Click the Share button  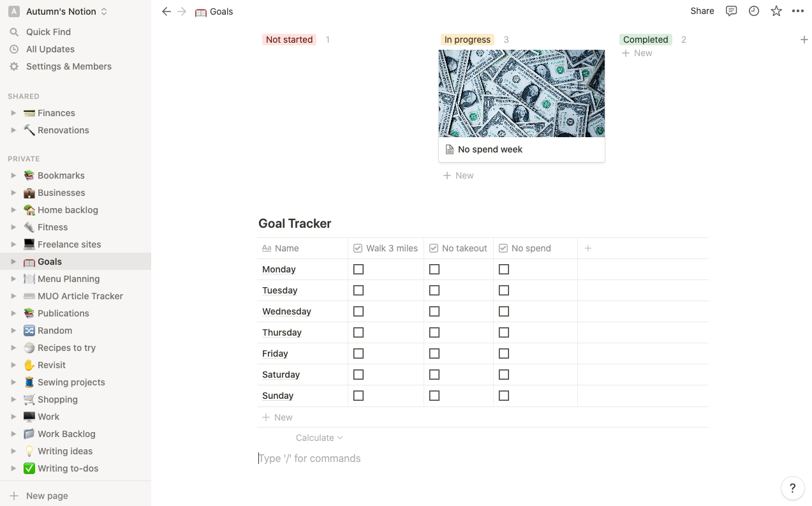point(702,11)
